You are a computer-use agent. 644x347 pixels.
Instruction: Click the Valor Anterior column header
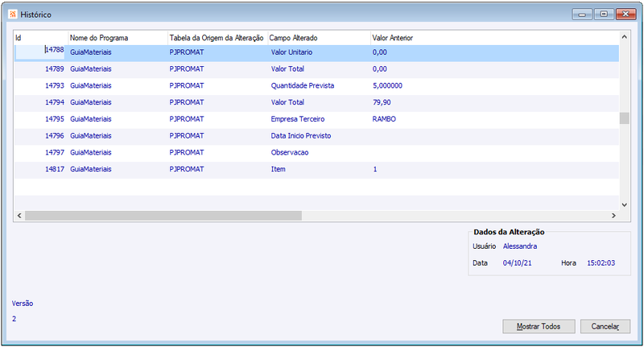pyautogui.click(x=494, y=38)
